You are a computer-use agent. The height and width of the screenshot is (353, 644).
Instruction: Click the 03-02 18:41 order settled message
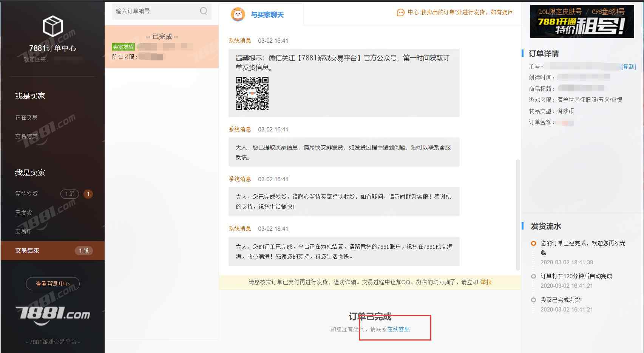point(344,251)
